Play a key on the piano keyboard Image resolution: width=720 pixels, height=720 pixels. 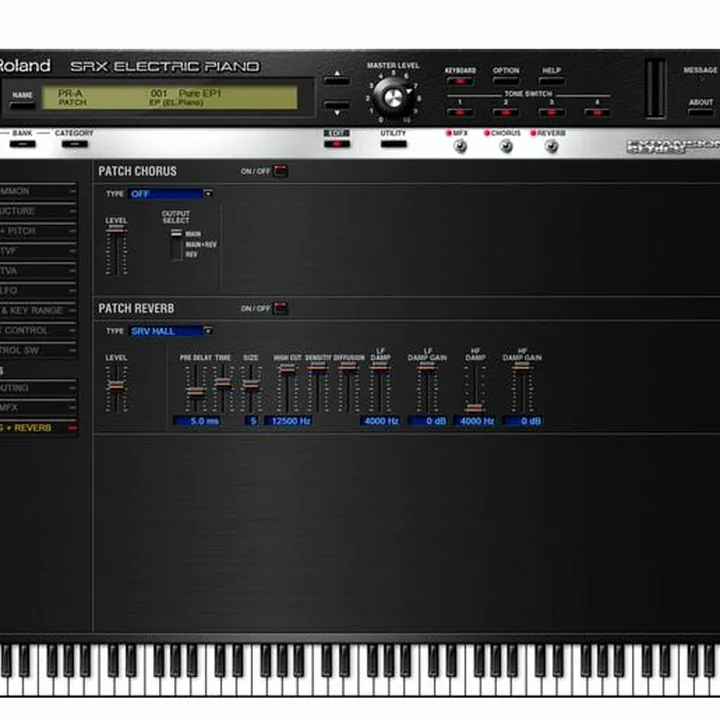pos(360,669)
